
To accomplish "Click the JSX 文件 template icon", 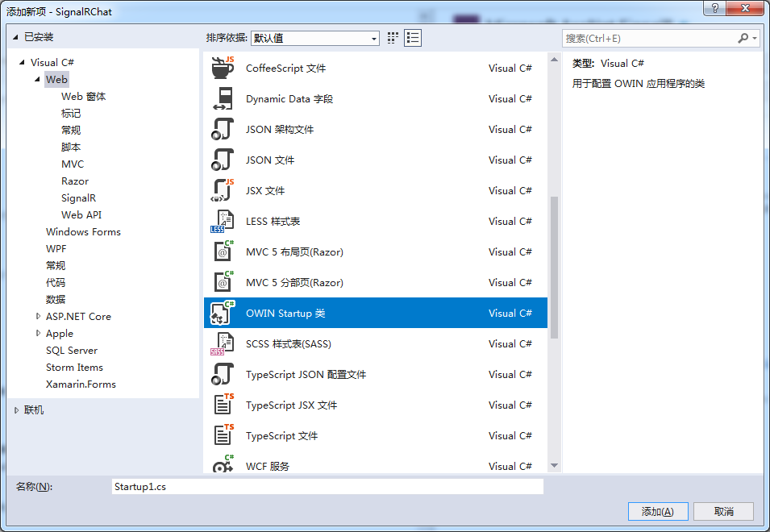I will [x=223, y=190].
